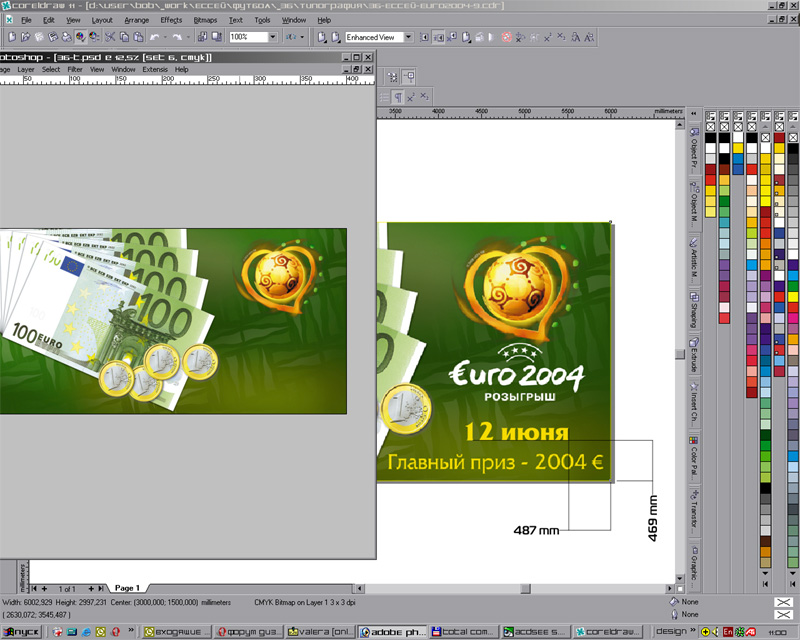The height and width of the screenshot is (640, 800).
Task: Switch to the Page 1 tab
Action: coord(127,588)
